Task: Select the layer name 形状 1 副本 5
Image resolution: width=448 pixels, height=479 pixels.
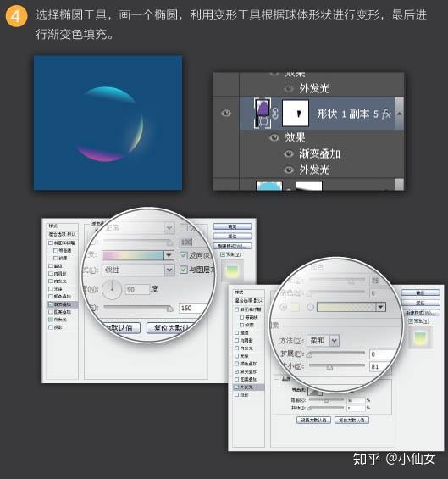Action: pos(347,114)
